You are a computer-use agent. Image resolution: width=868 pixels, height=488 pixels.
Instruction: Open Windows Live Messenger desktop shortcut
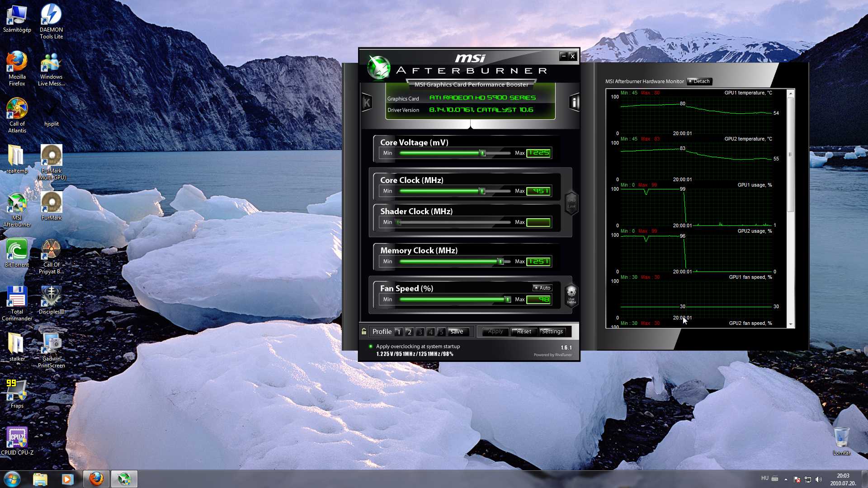click(x=51, y=69)
